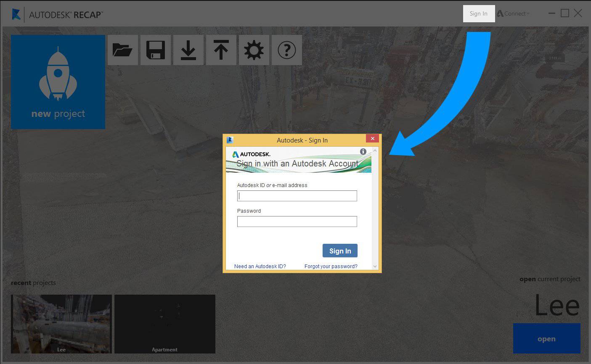Maximize the ReCap window
591x364 pixels.
click(x=565, y=13)
